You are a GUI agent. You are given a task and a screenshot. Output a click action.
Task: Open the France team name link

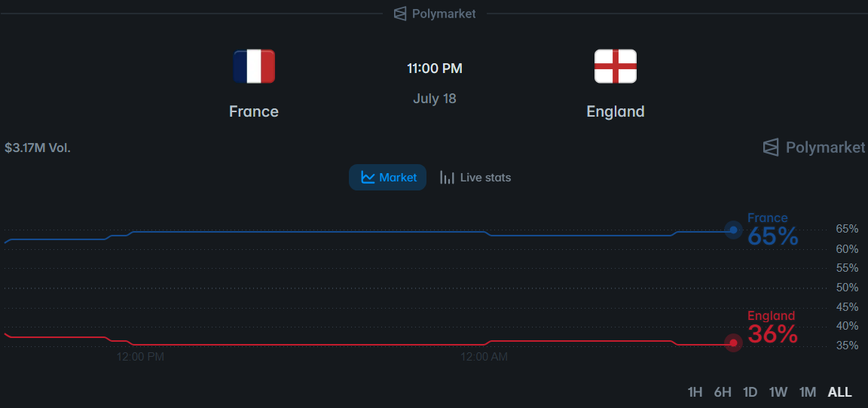(254, 111)
